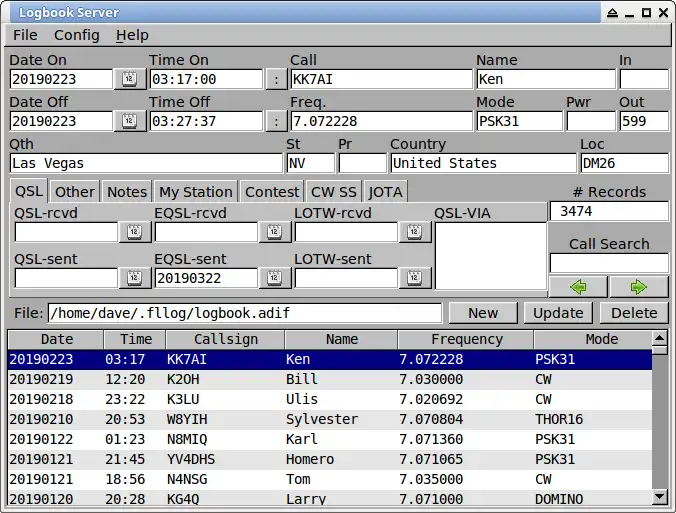Viewport: 676px width, 513px height.
Task: Open the Date Off calendar picker
Action: pyautogui.click(x=130, y=121)
